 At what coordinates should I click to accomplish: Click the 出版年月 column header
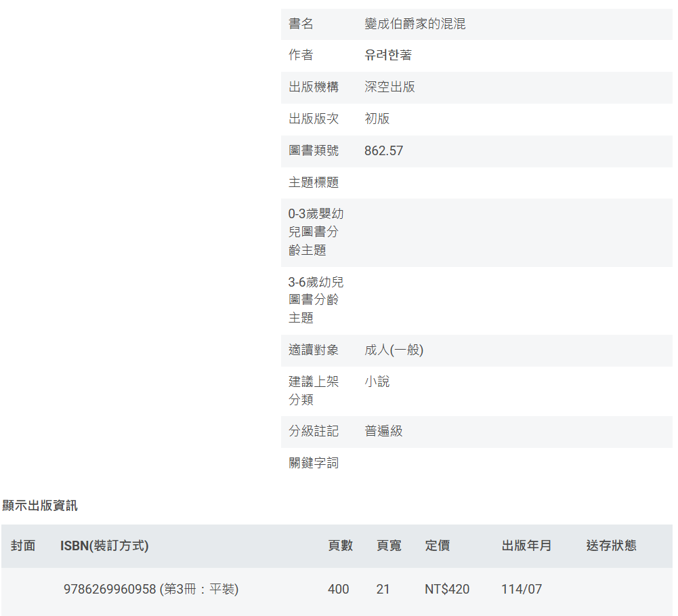526,546
